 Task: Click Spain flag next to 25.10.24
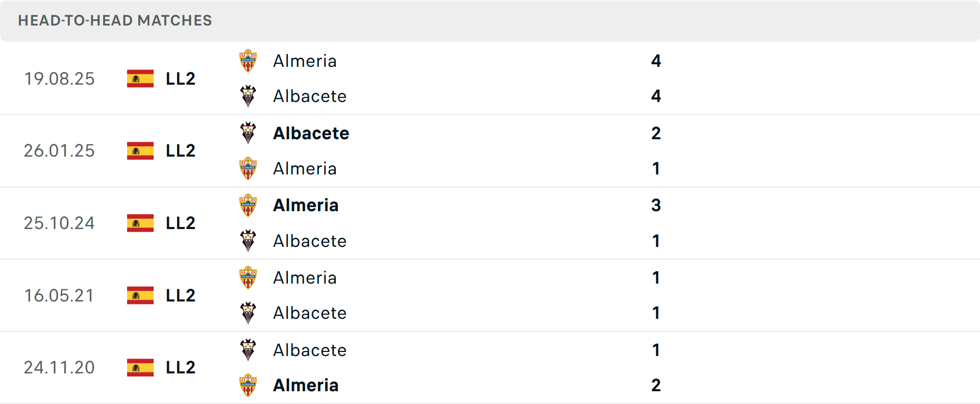[140, 223]
